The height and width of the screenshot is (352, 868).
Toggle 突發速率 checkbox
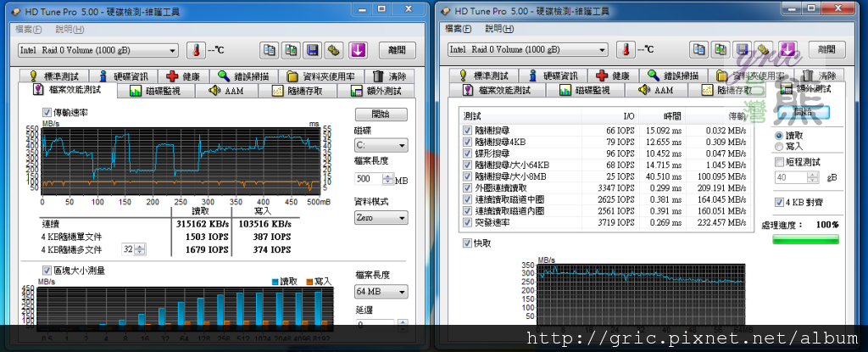point(467,223)
